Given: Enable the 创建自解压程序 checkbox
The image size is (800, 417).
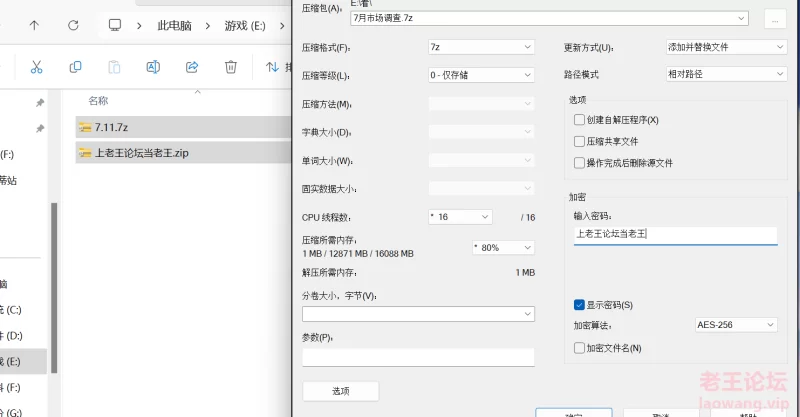Looking at the screenshot, I should pyautogui.click(x=579, y=120).
